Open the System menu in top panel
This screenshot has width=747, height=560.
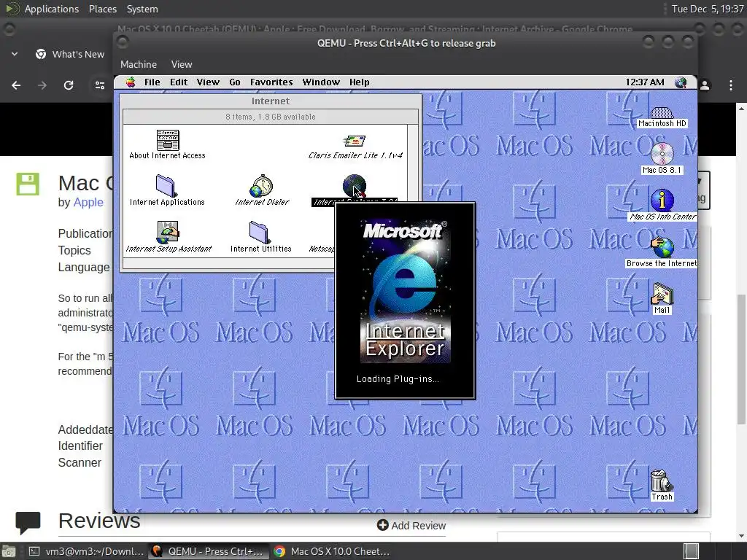(142, 9)
